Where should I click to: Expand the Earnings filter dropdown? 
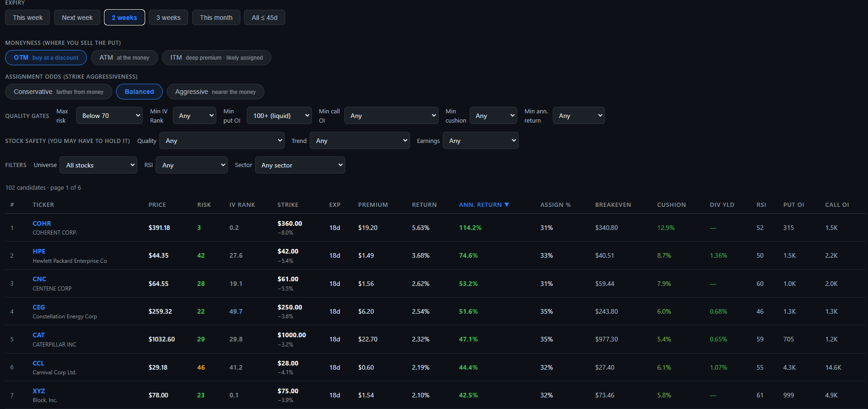[481, 141]
